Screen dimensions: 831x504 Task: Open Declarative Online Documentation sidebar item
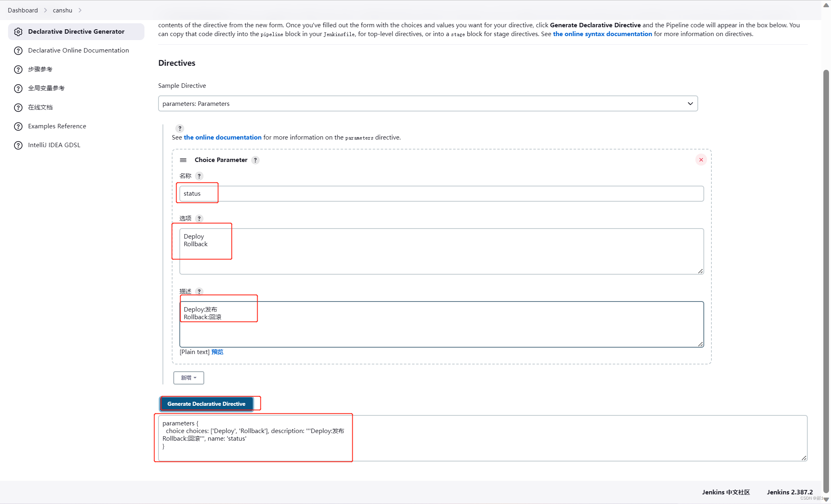[x=78, y=50]
